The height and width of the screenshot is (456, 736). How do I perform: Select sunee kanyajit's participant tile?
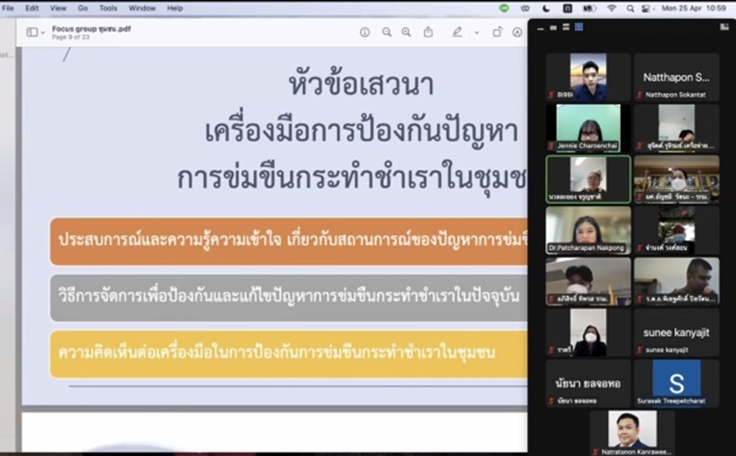pos(676,332)
